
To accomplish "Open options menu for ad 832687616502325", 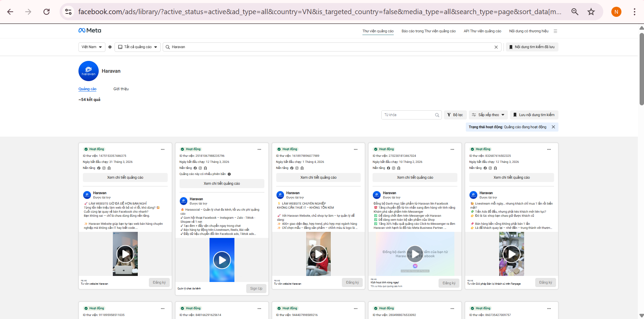I will click(549, 149).
